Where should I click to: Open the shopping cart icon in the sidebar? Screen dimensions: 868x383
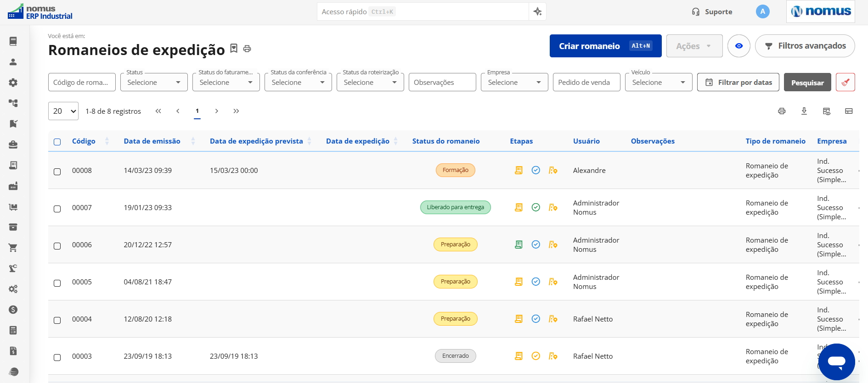pos(13,248)
